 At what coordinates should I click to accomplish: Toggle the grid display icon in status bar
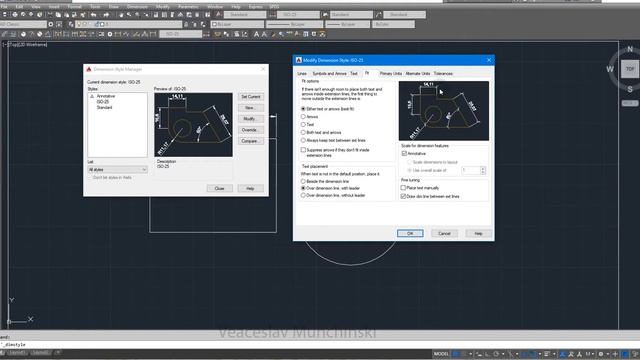click(456, 354)
